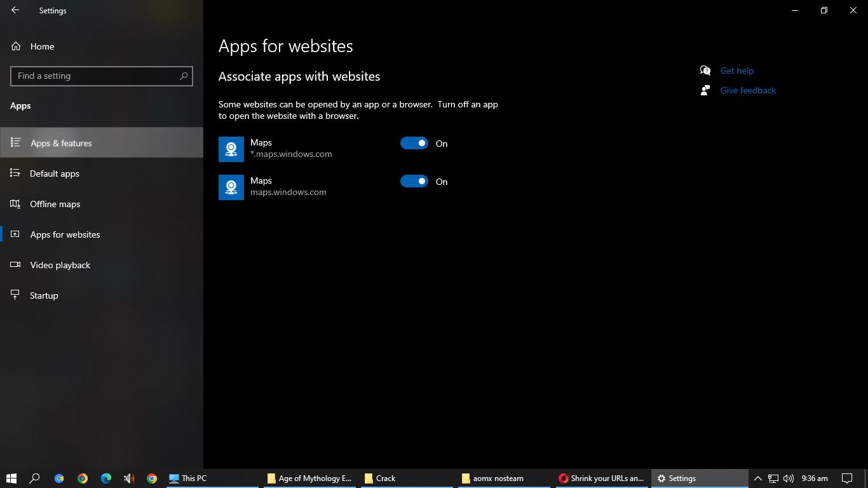Open Microsoft Edge from the taskbar

tap(105, 478)
